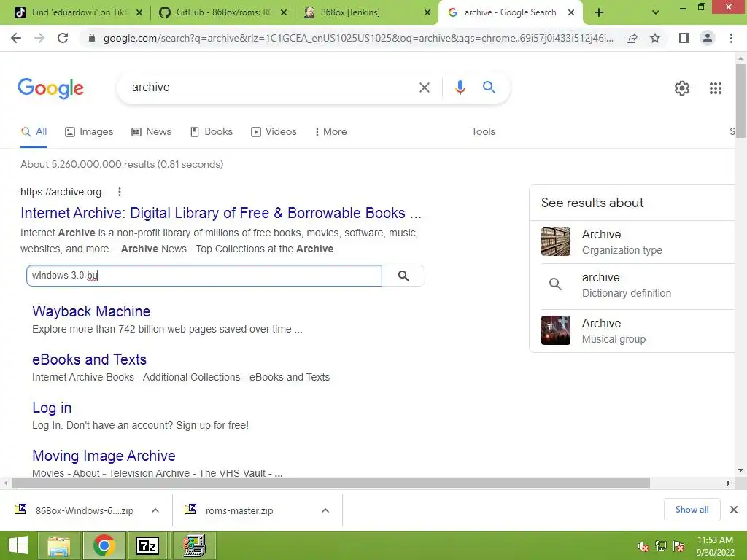This screenshot has width=747, height=560.
Task: Click the vertical page scrollbar
Action: 740,101
